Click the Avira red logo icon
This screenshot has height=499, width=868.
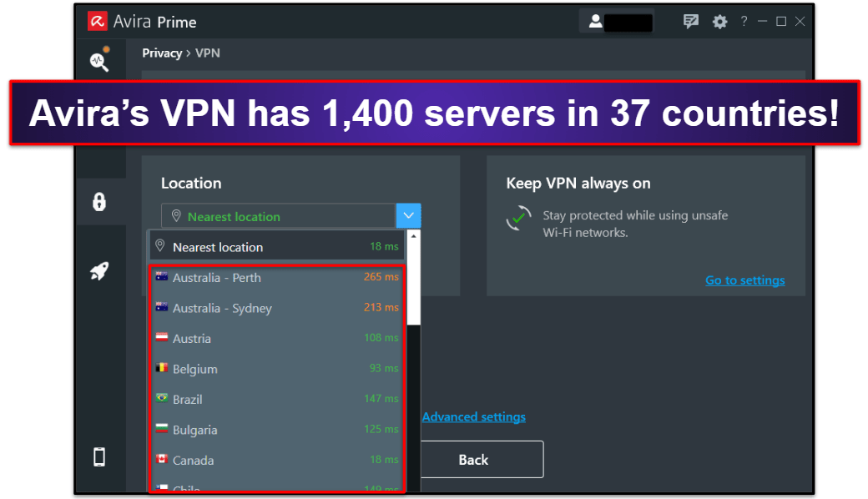[98, 22]
